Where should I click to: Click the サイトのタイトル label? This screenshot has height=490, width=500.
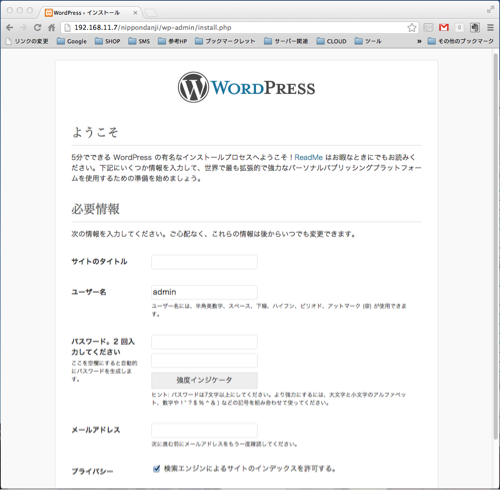click(x=99, y=262)
